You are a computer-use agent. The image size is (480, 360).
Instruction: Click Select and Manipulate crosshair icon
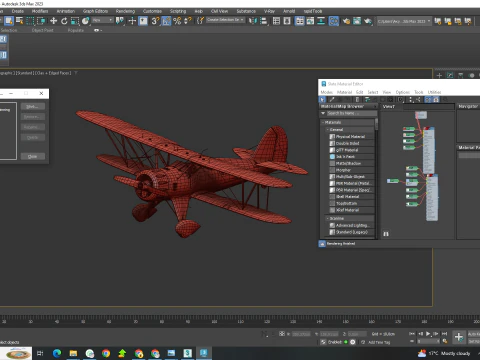click(132, 21)
